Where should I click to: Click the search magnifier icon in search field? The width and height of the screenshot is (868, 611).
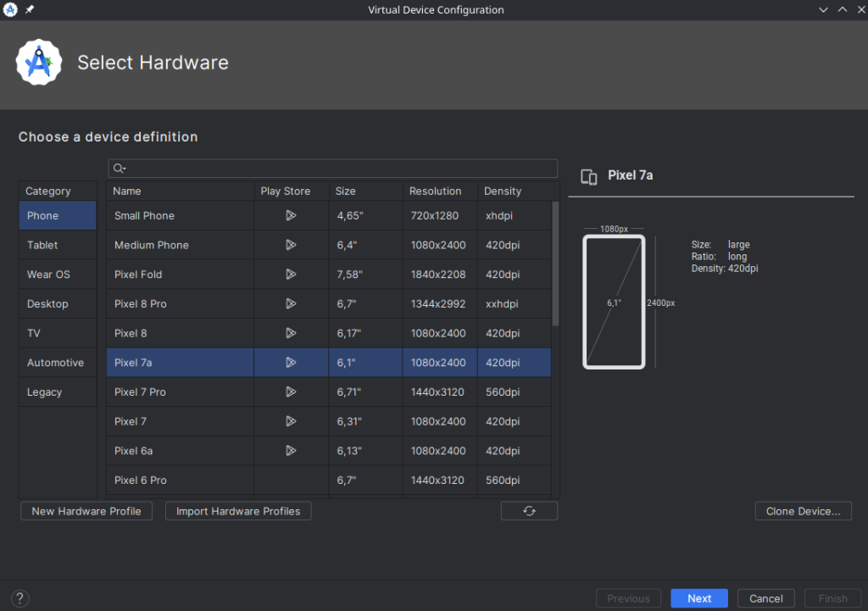point(119,169)
